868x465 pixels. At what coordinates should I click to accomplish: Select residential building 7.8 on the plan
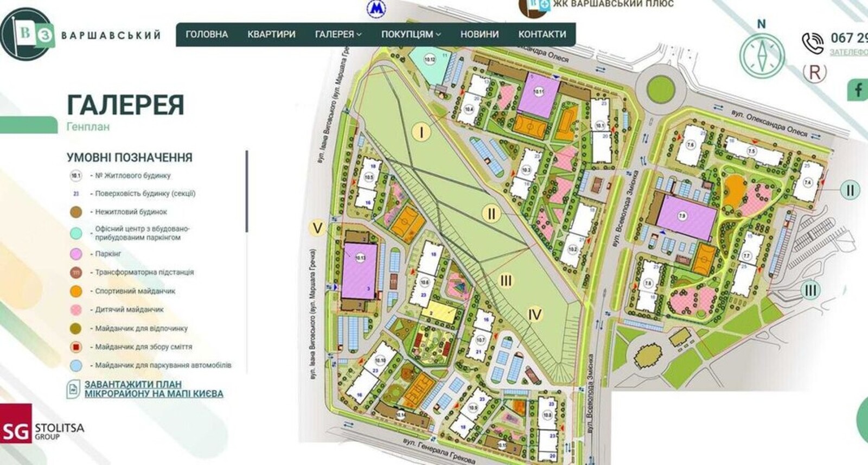[x=648, y=284]
